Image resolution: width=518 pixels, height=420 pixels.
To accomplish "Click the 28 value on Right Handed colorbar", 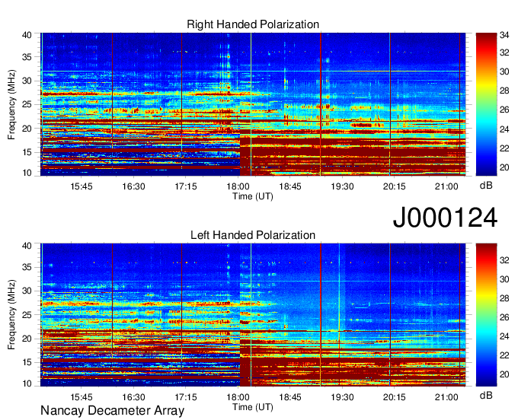I will click(x=504, y=91).
